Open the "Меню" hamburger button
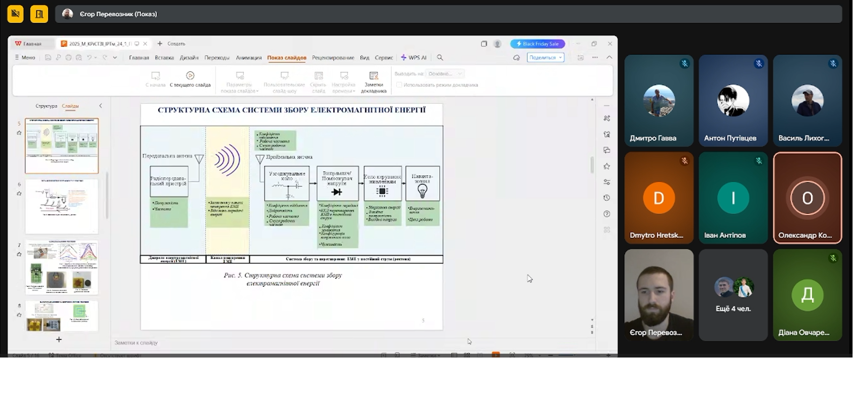Screen dimensions: 868x416 pos(25,58)
